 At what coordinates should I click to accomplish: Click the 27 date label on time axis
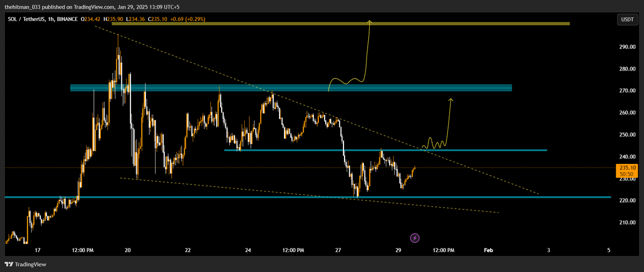click(x=338, y=250)
